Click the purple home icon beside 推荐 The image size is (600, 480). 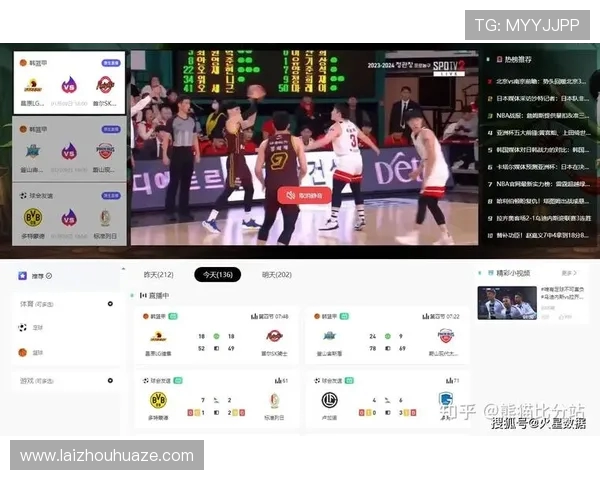[x=22, y=275]
